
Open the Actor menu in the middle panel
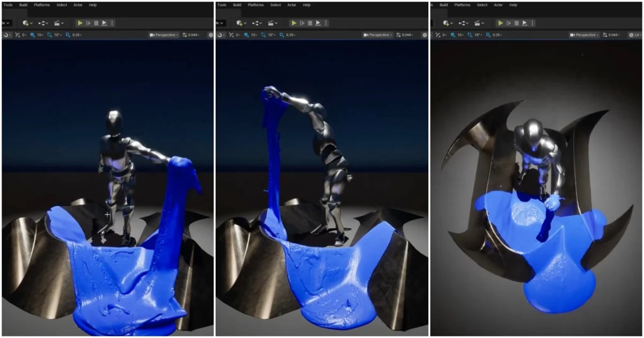tap(291, 5)
